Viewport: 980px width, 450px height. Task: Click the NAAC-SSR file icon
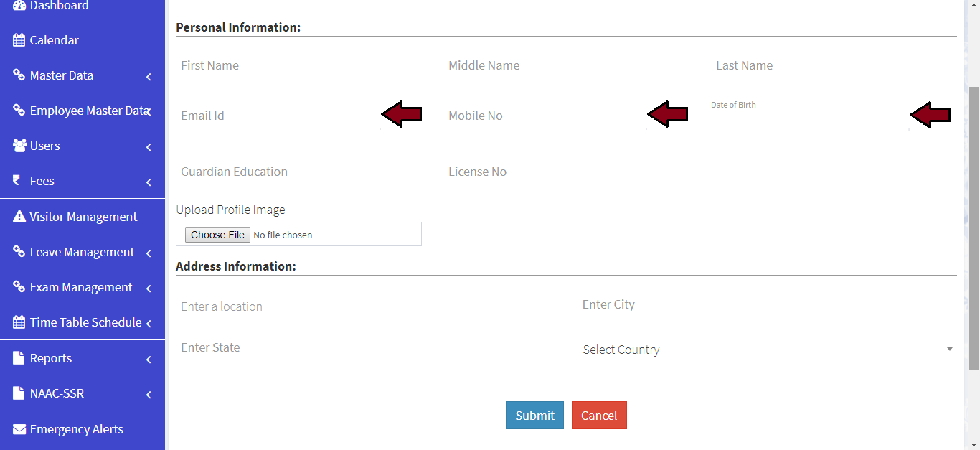19,393
